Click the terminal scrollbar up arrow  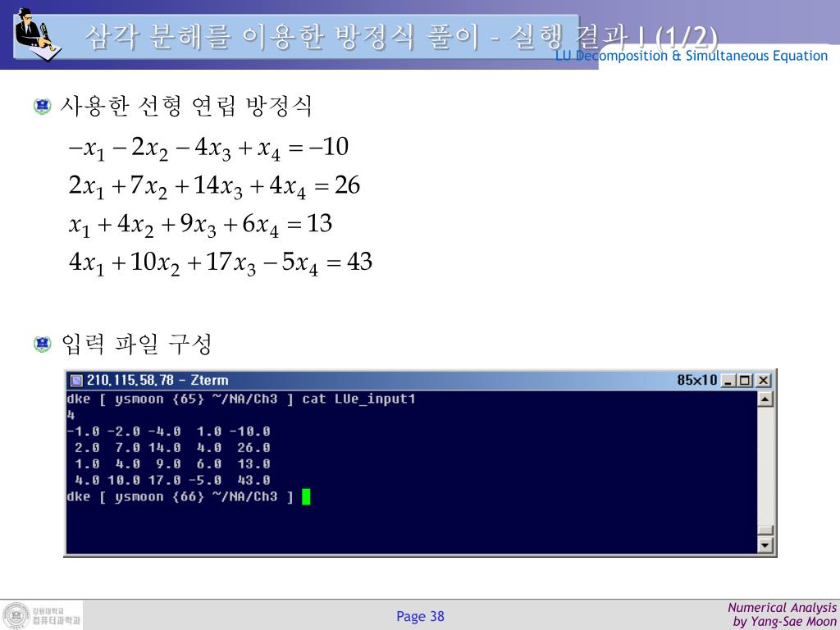click(765, 399)
